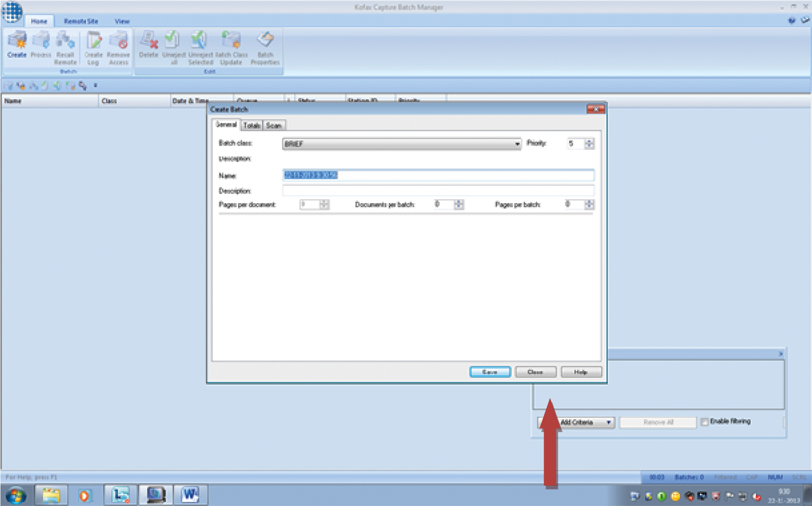Screen dimensions: 812x506
Task: Click the Save button in dialog
Action: click(490, 372)
